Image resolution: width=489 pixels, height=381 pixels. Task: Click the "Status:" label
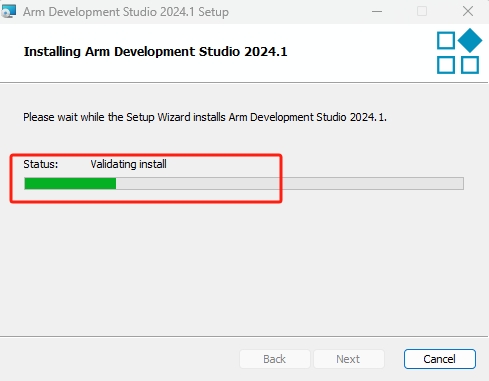41,164
